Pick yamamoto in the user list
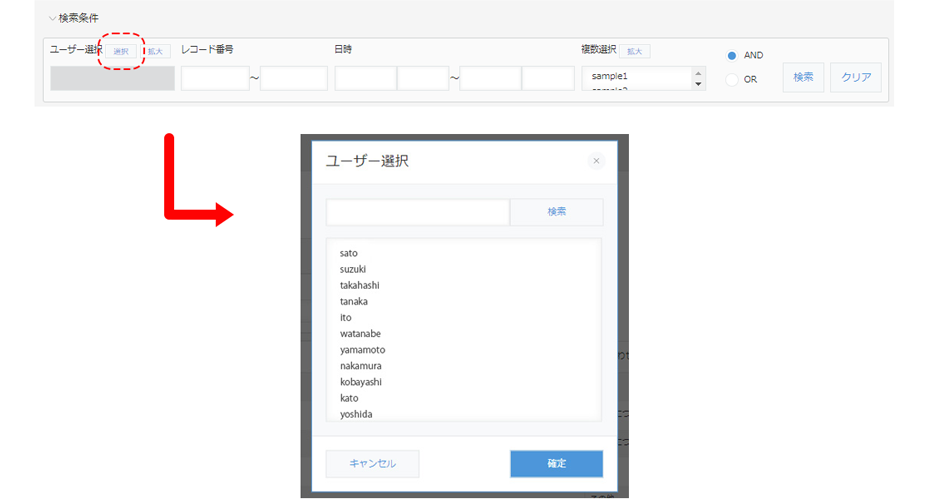 [362, 350]
